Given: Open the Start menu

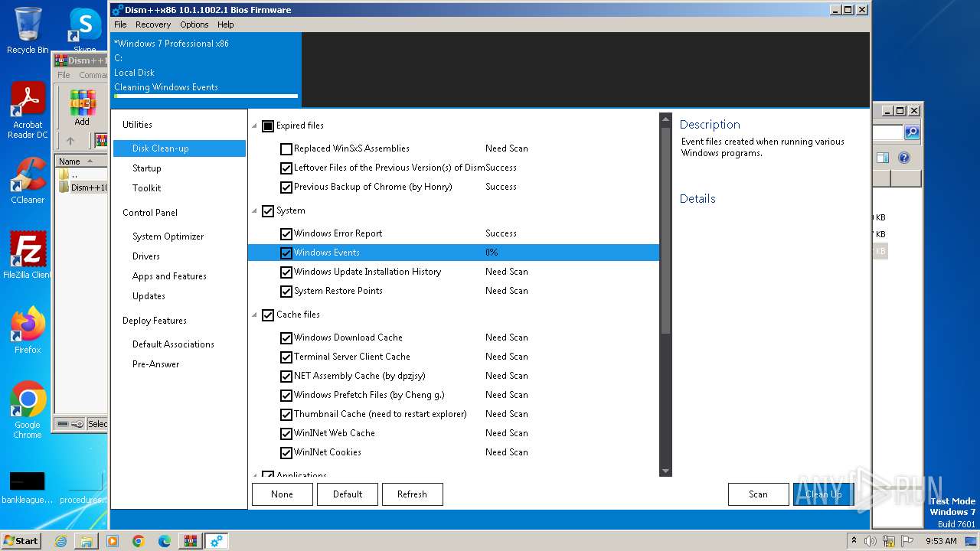Looking at the screenshot, I should (x=21, y=541).
